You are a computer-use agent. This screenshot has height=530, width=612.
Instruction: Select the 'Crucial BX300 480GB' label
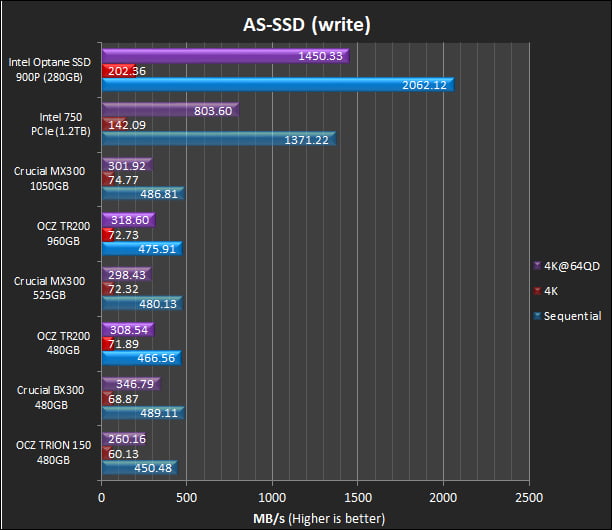51,397
